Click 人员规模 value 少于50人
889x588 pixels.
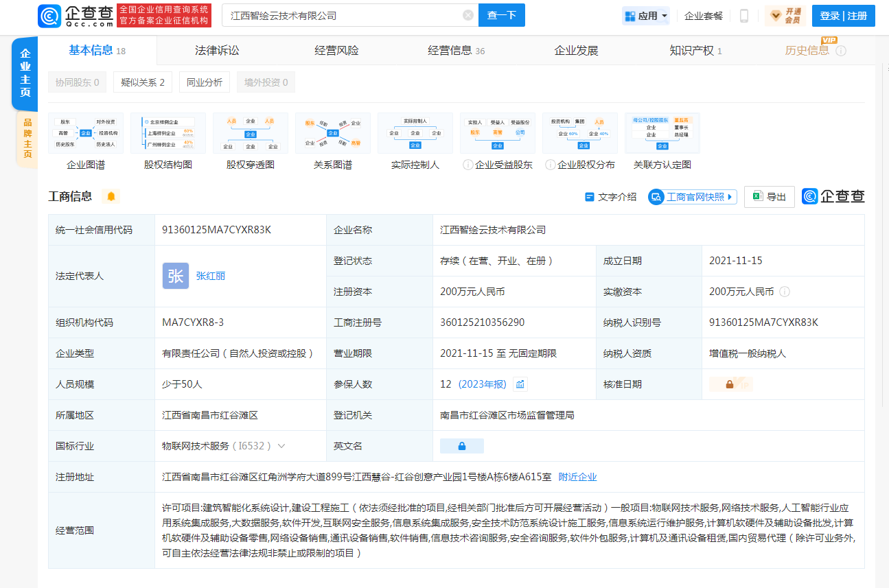click(x=182, y=384)
